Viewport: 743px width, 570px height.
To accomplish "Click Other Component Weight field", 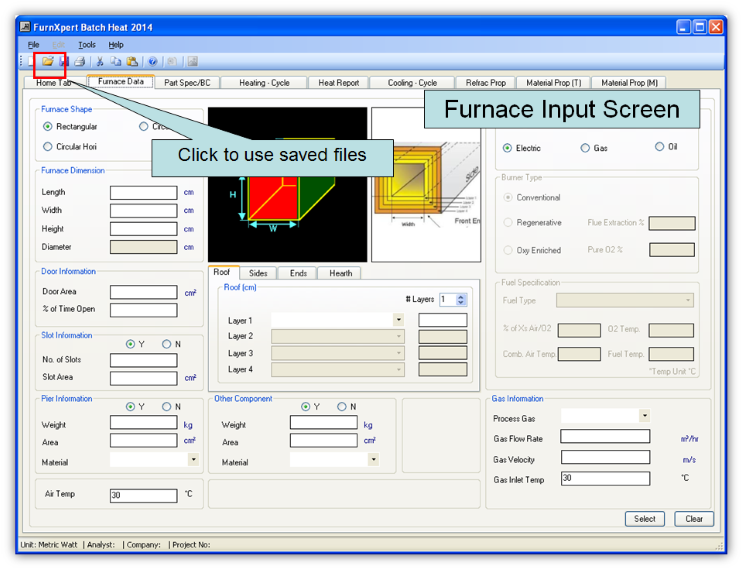I will pyautogui.click(x=324, y=423).
